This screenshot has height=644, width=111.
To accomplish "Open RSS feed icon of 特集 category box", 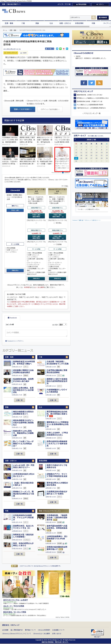I will (33, 511).
